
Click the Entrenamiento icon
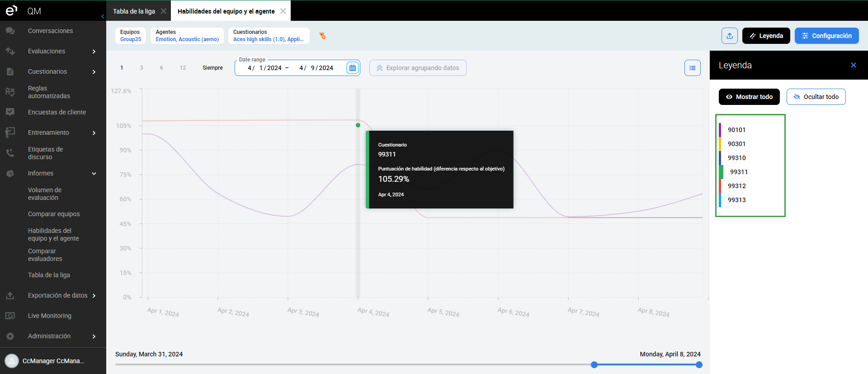point(10,133)
